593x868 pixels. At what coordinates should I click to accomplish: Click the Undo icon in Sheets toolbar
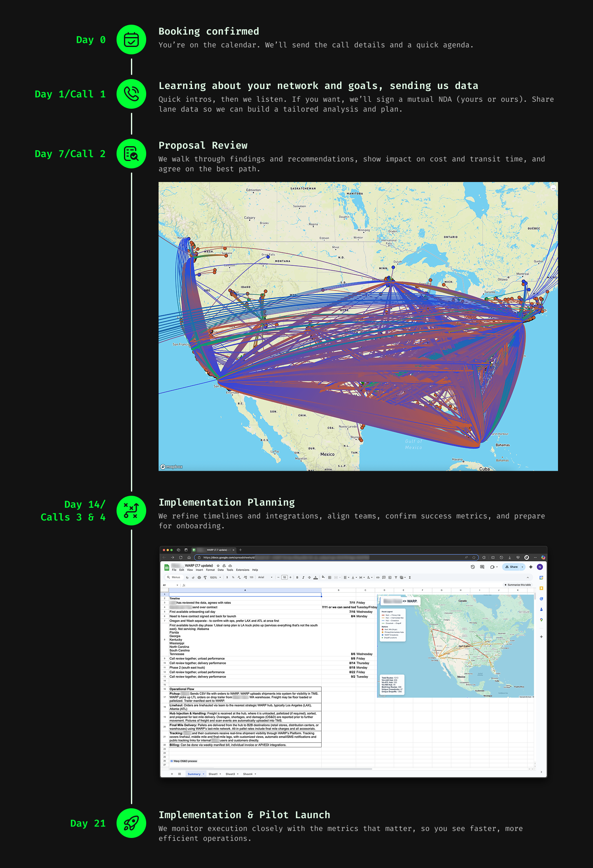187,578
